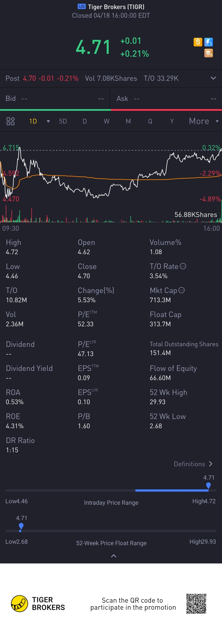The height and width of the screenshot is (644, 222).
Task: Tap the Intraday Price Range marker
Action: pyautogui.click(x=208, y=485)
